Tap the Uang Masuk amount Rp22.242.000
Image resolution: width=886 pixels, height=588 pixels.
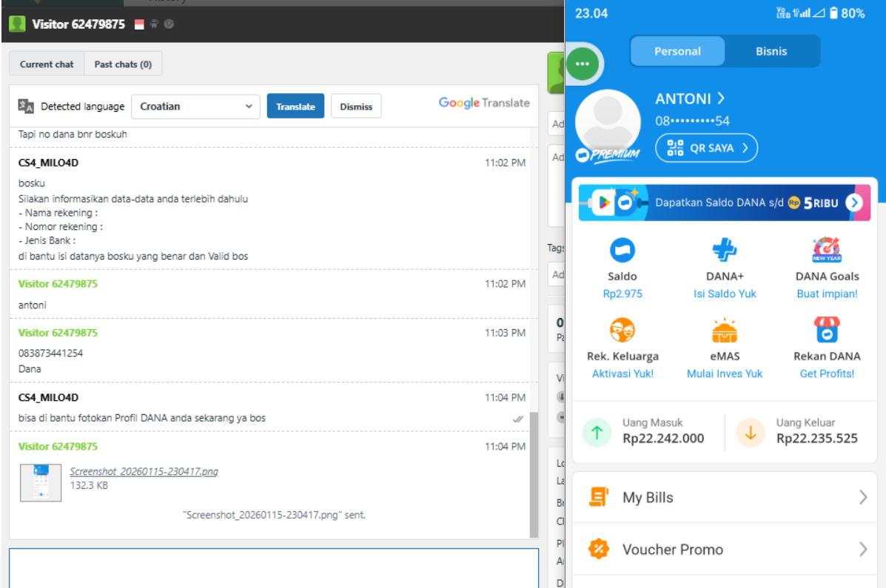pos(663,439)
